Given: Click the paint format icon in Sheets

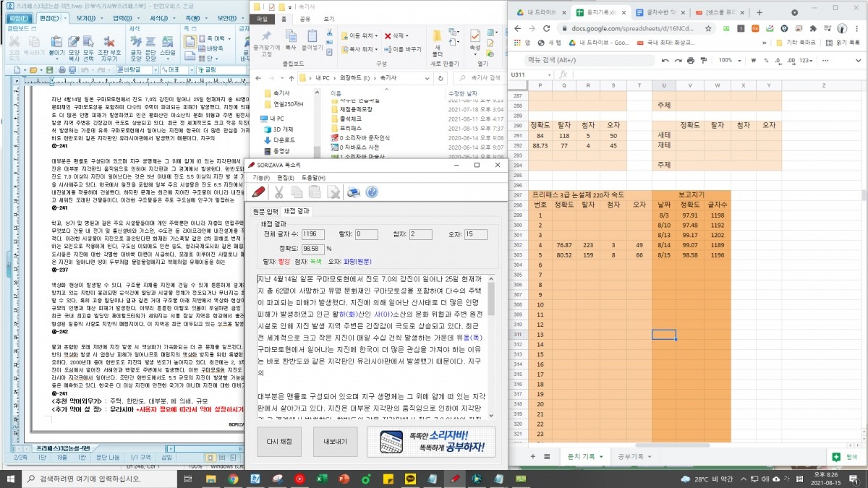Looking at the screenshot, I should click(x=702, y=61).
